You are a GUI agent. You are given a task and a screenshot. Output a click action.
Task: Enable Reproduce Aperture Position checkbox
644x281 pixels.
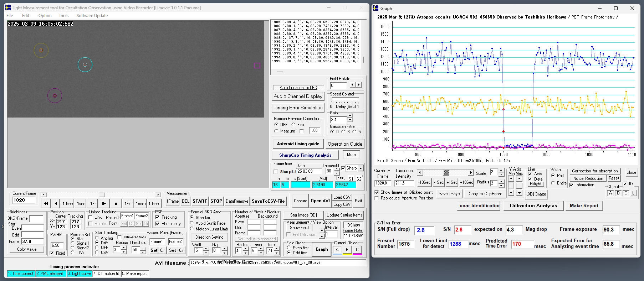(377, 198)
